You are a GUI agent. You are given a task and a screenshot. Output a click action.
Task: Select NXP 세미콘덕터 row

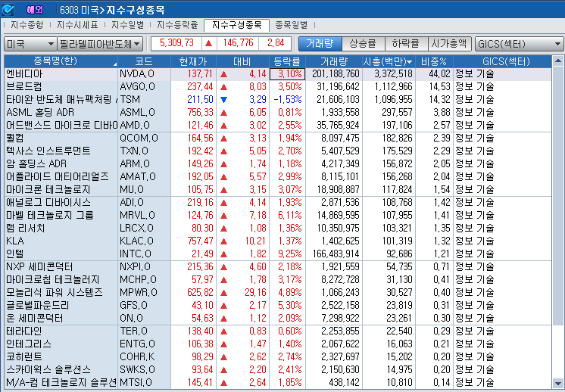pos(277,266)
